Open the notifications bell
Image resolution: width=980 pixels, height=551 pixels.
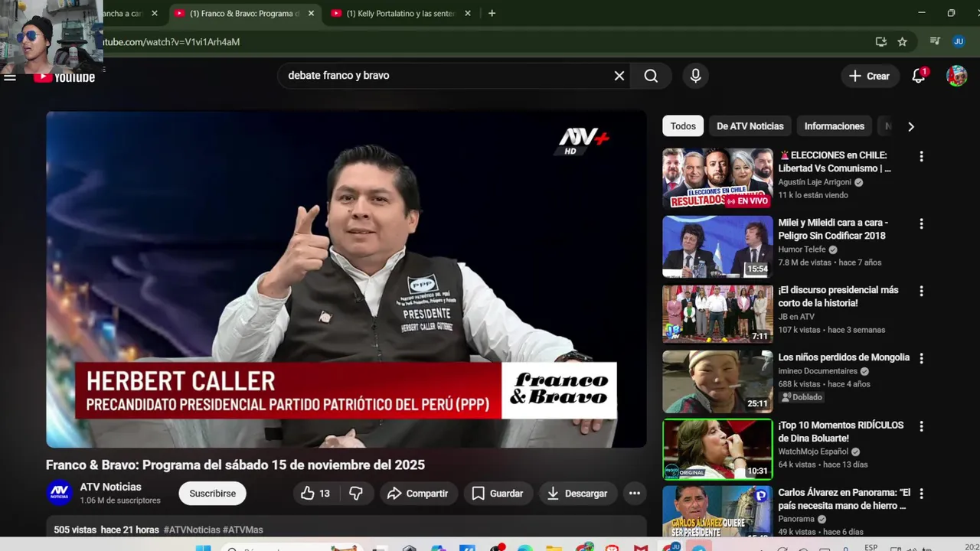pyautogui.click(x=919, y=76)
